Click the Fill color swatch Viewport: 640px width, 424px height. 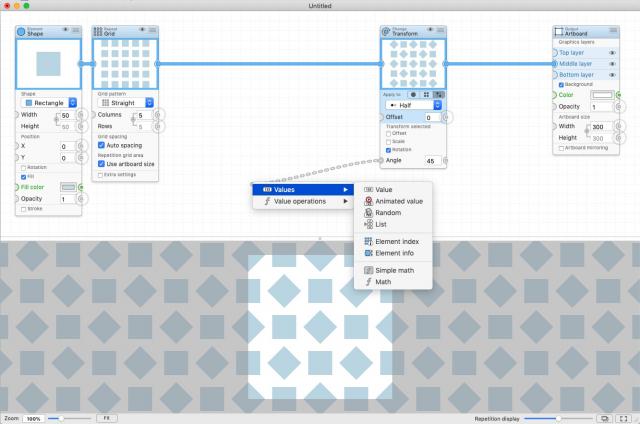(68, 187)
